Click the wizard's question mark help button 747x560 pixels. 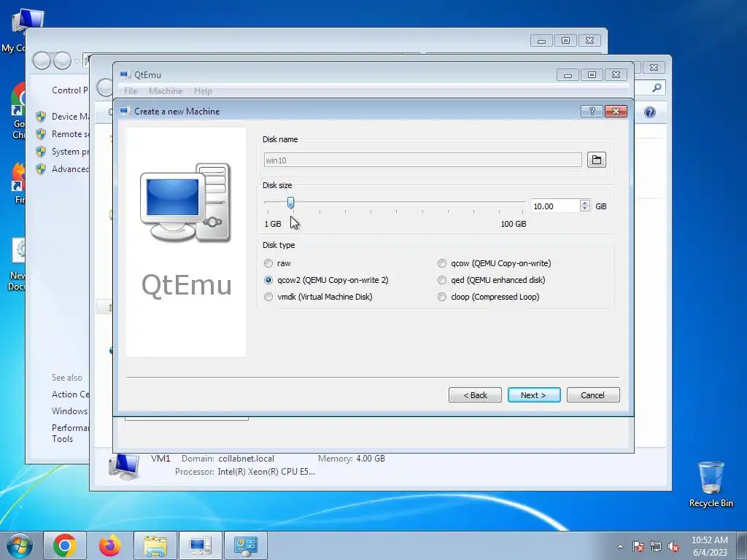(x=592, y=111)
